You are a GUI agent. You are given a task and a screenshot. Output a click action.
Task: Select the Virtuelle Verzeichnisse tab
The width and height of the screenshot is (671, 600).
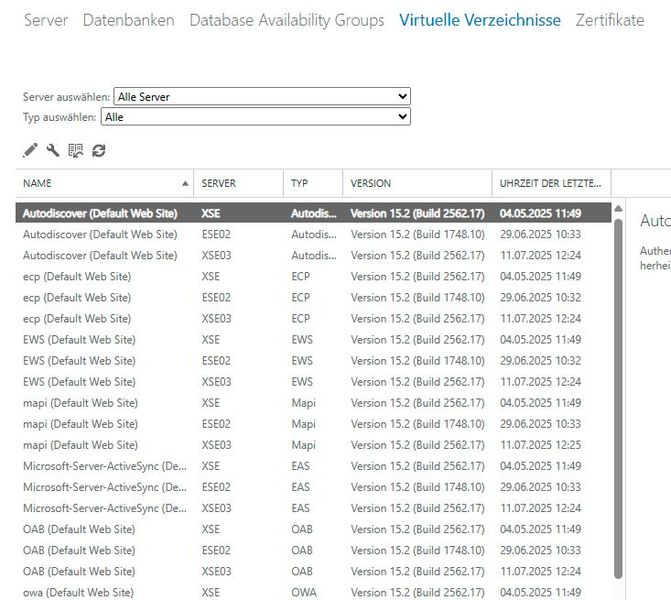coord(480,20)
